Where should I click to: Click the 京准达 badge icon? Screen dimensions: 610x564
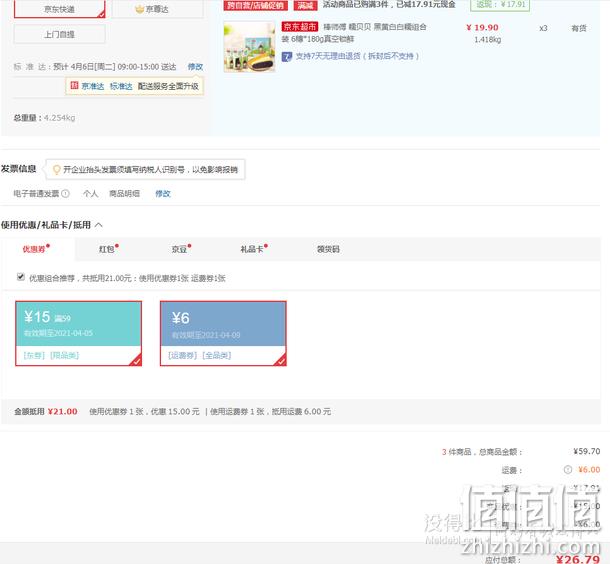(74, 86)
